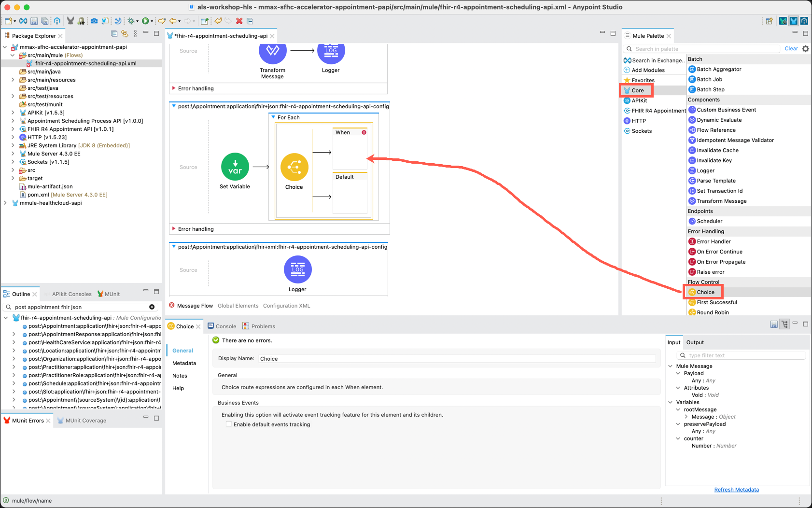The image size is (812, 508).
Task: Collapse src/main/mule folder
Action: (13, 56)
